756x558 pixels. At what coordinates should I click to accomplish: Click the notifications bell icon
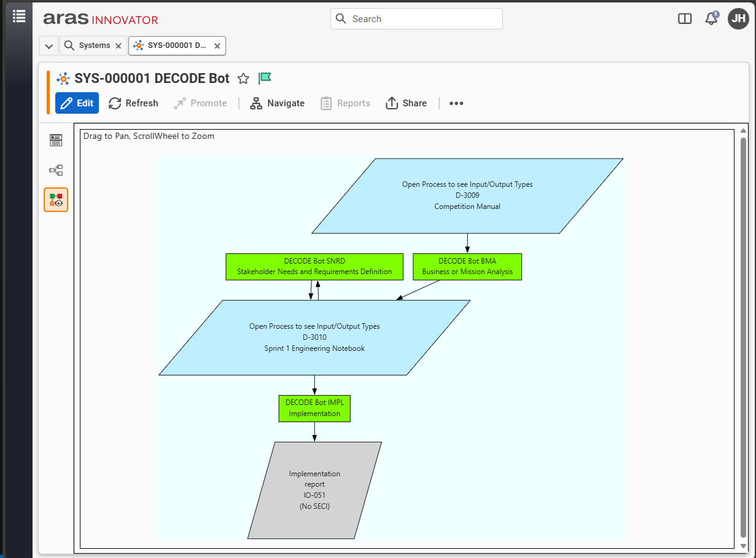[x=711, y=18]
